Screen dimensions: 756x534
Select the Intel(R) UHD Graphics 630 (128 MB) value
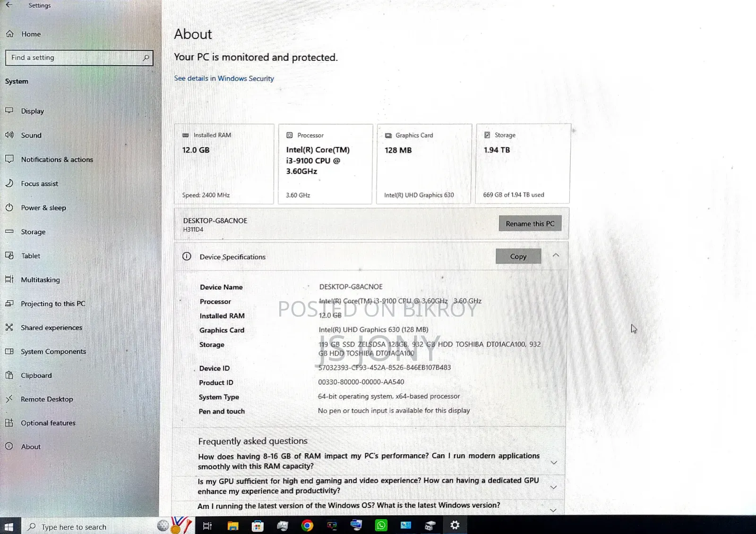pyautogui.click(x=373, y=330)
